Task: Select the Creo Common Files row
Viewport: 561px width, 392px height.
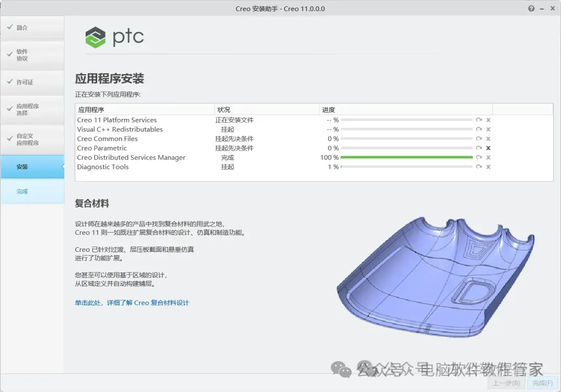Action: coord(314,139)
